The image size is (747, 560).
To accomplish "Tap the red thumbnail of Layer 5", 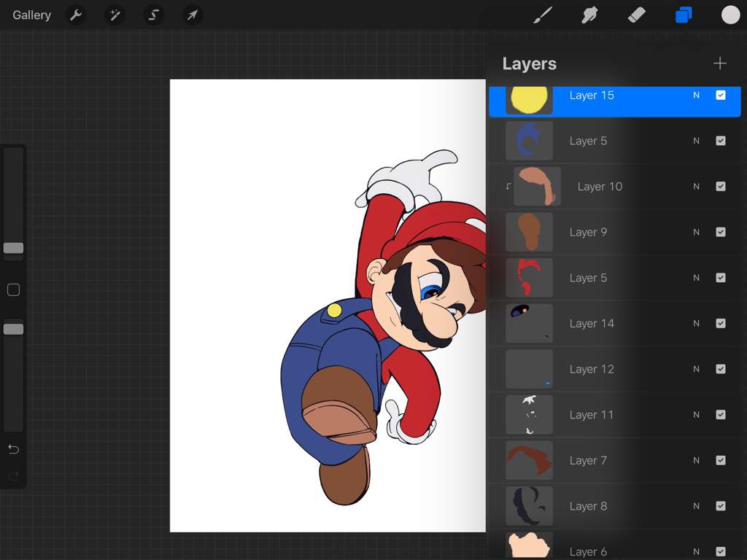I will pos(530,278).
